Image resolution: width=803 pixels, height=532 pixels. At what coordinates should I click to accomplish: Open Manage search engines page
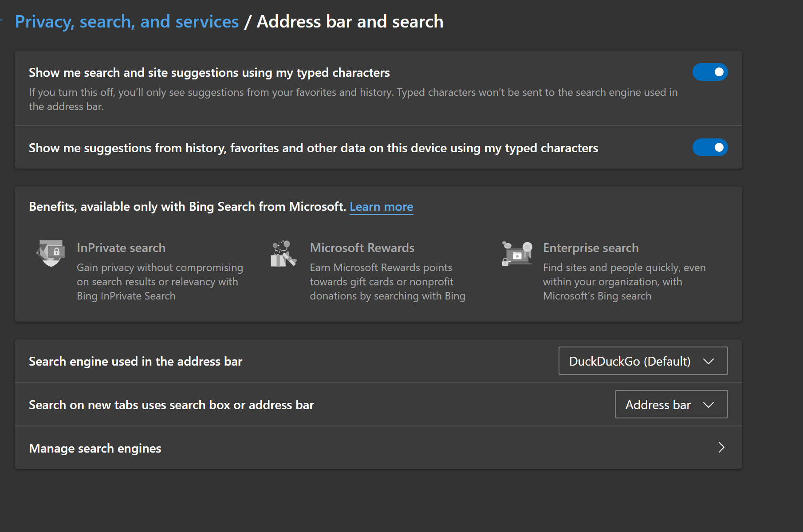point(95,448)
